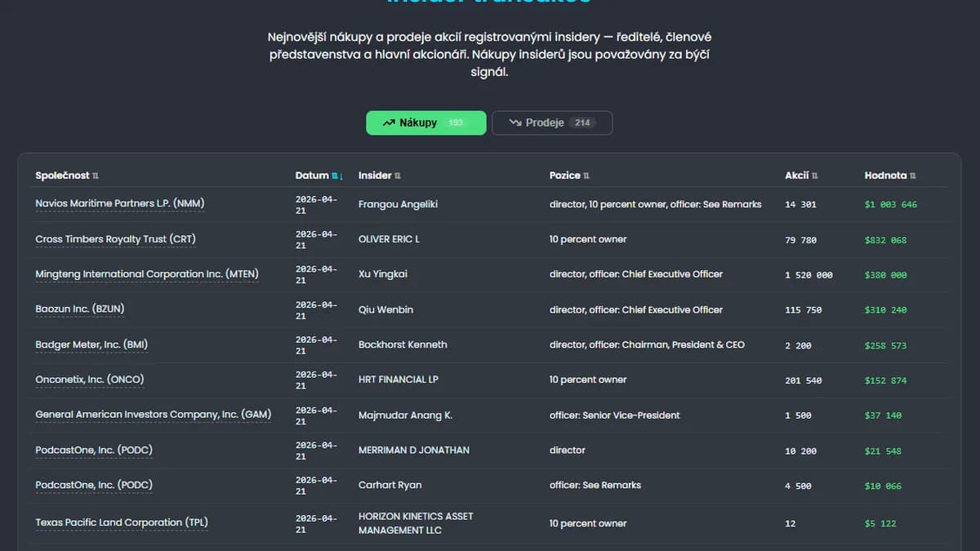Click share count 79 780

pos(800,240)
